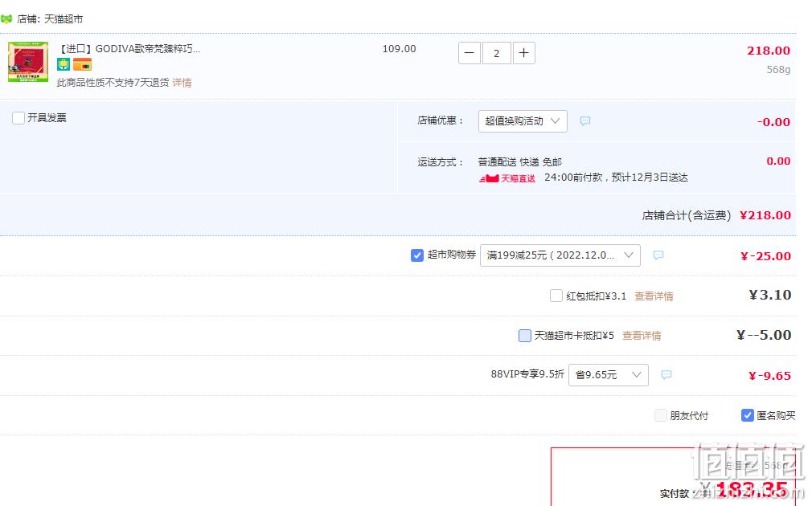The height and width of the screenshot is (506, 812).
Task: Open the GODIVA歌帝梵 product title link
Action: (x=129, y=49)
